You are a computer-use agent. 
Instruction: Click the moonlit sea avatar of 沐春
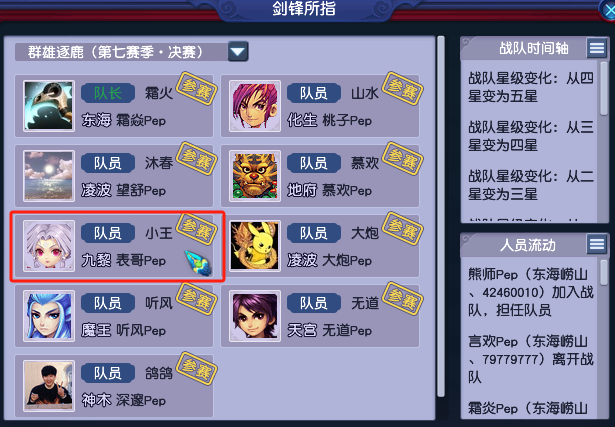point(49,176)
